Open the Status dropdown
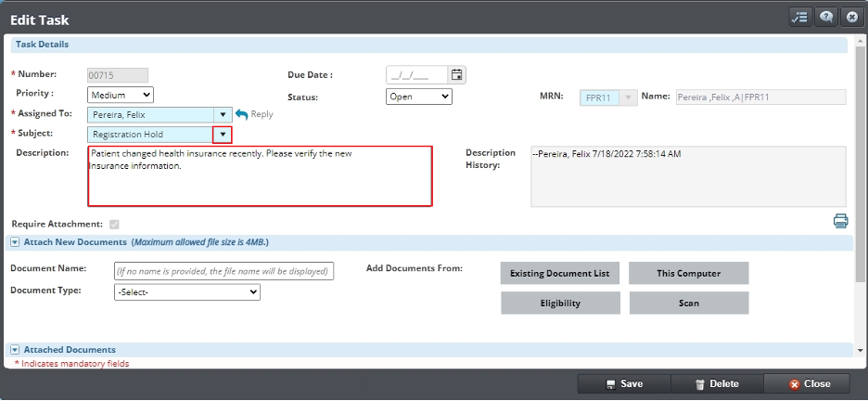Image resolution: width=868 pixels, height=401 pixels. [x=418, y=97]
